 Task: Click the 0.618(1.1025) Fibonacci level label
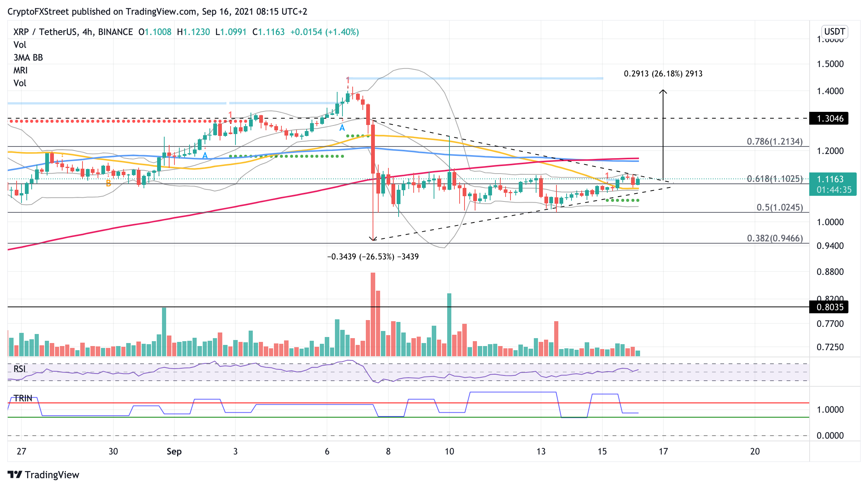point(775,179)
